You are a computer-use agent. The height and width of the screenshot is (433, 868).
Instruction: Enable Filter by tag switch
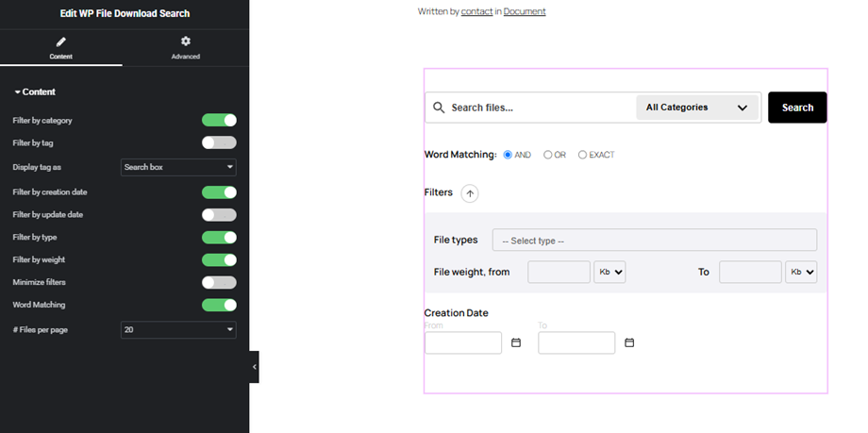(x=219, y=142)
